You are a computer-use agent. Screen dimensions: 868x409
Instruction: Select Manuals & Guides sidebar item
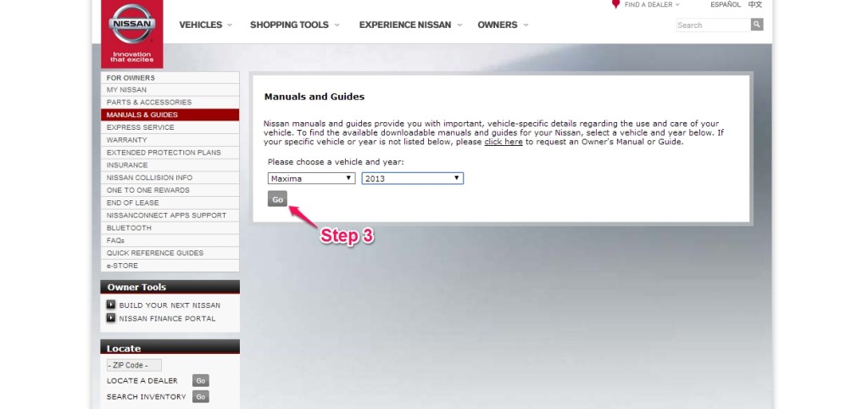[x=170, y=115]
